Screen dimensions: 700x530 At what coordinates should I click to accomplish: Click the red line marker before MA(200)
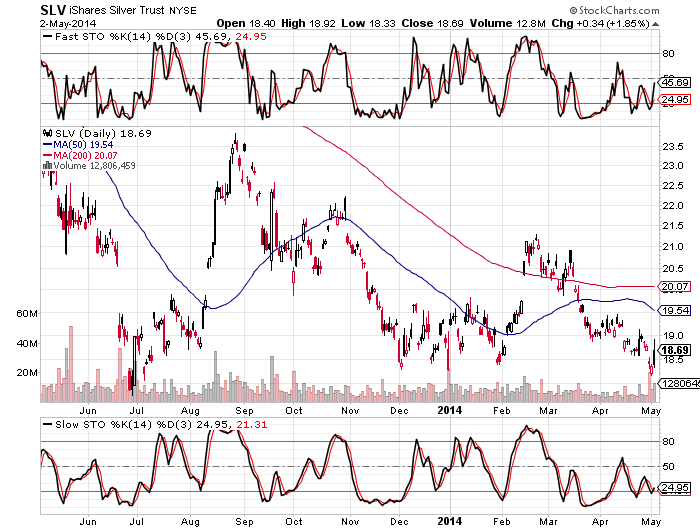click(x=47, y=155)
